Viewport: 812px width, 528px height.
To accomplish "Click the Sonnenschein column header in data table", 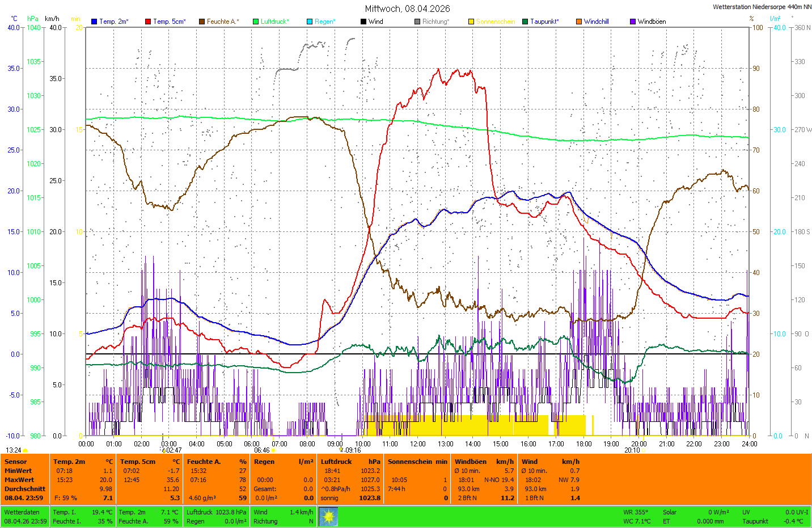I will coord(409,462).
